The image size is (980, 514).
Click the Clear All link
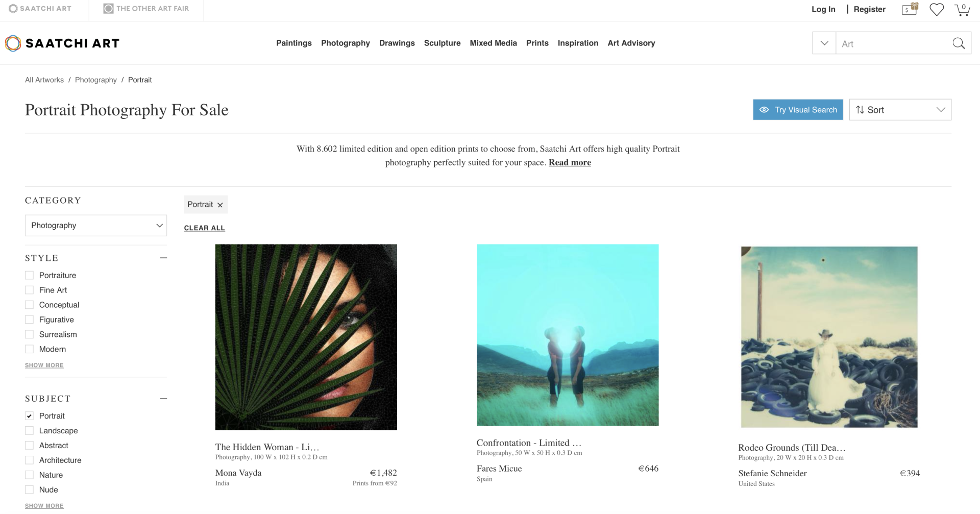point(204,228)
